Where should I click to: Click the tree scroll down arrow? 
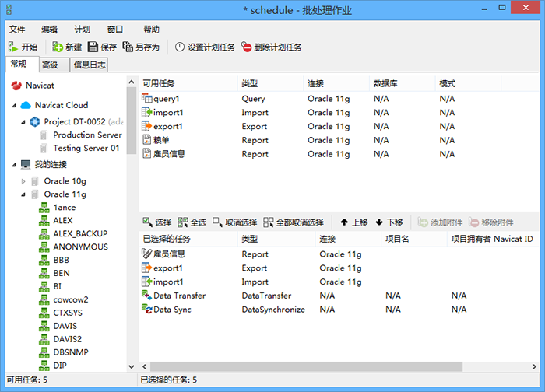[132, 366]
